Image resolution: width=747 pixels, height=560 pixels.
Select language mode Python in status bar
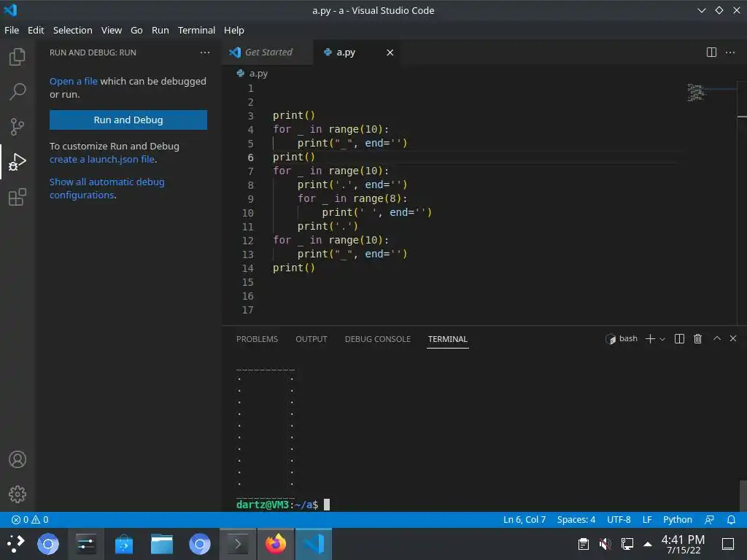678,519
